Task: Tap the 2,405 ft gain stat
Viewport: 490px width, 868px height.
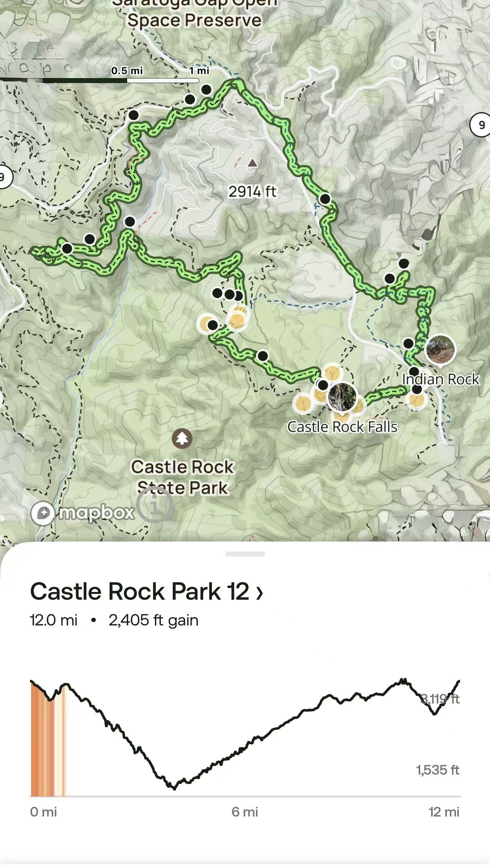Action: coord(153,620)
